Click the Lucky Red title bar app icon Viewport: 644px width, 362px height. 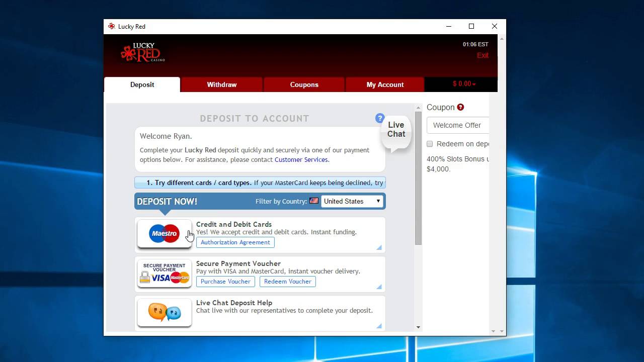coord(112,26)
